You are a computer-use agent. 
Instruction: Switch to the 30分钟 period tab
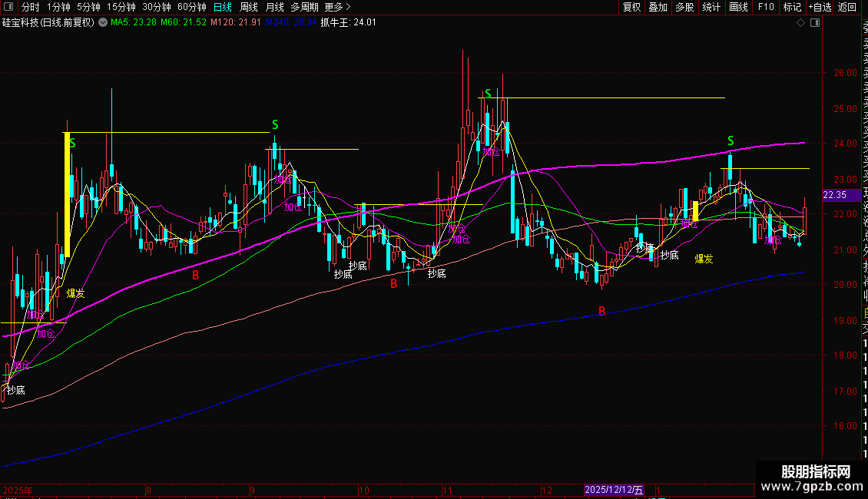[x=157, y=7]
